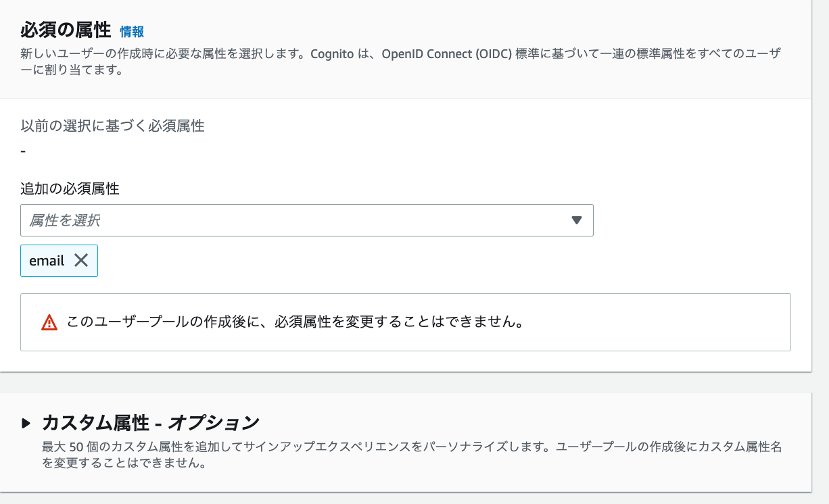829x504 pixels.
Task: Click the dropdown arrow on attribute selector
Action: [x=576, y=220]
